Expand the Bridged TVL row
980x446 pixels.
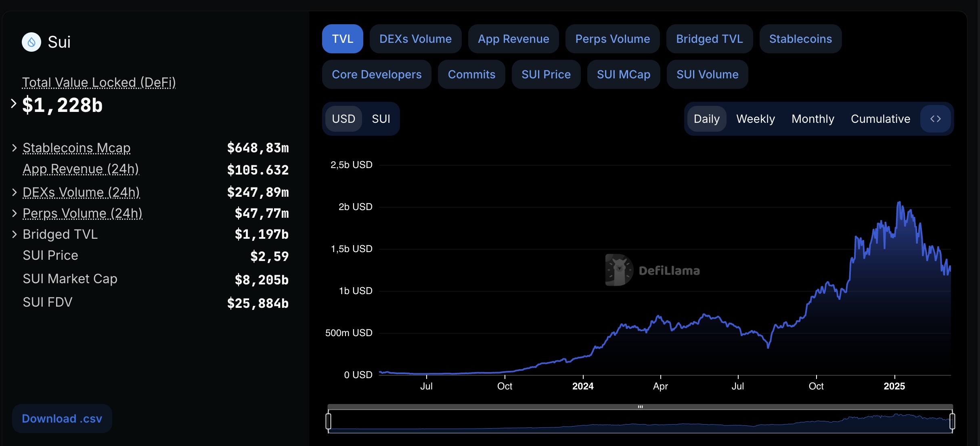pyautogui.click(x=14, y=234)
